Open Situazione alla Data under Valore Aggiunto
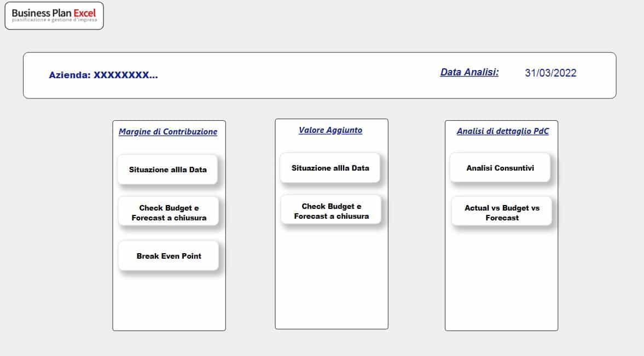 [330, 168]
